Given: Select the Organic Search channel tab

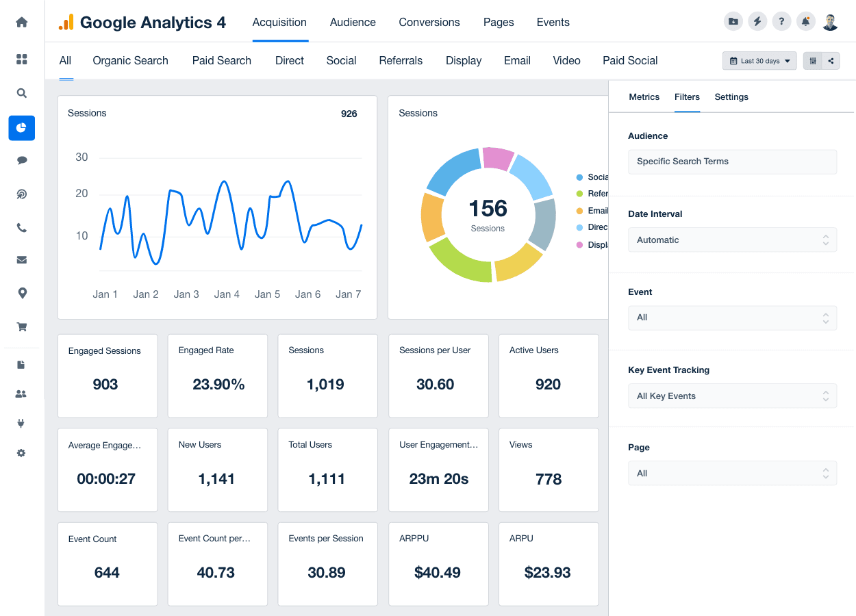Looking at the screenshot, I should coord(130,61).
